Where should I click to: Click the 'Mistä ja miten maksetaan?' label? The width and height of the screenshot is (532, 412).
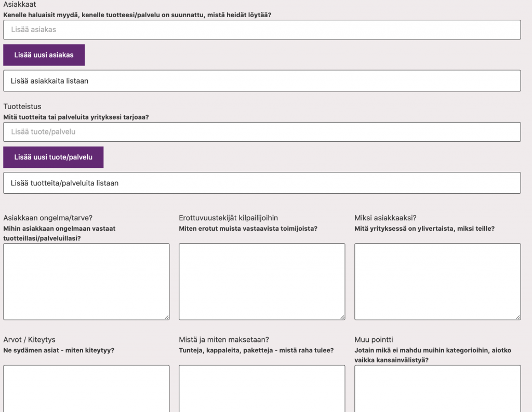[x=224, y=340]
